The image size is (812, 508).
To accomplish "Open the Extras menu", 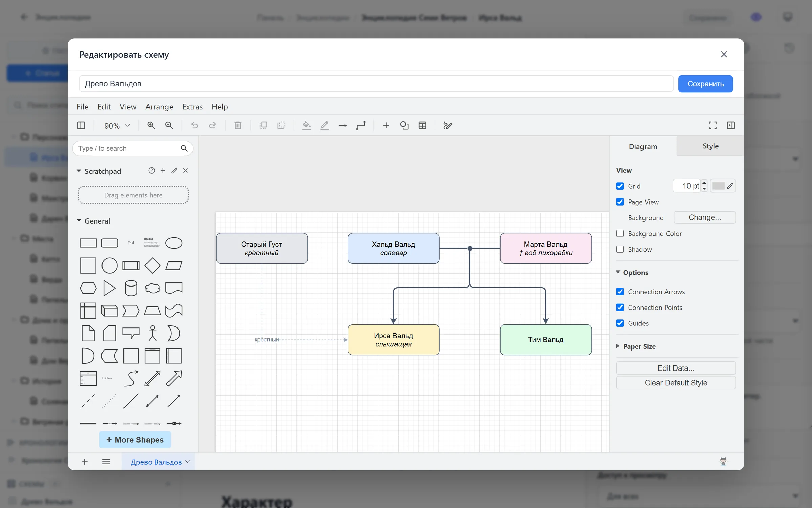I will click(193, 107).
